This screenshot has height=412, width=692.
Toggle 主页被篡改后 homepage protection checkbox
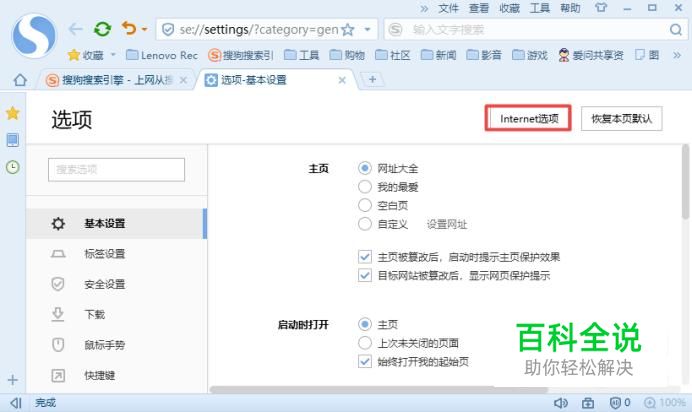pyautogui.click(x=365, y=257)
